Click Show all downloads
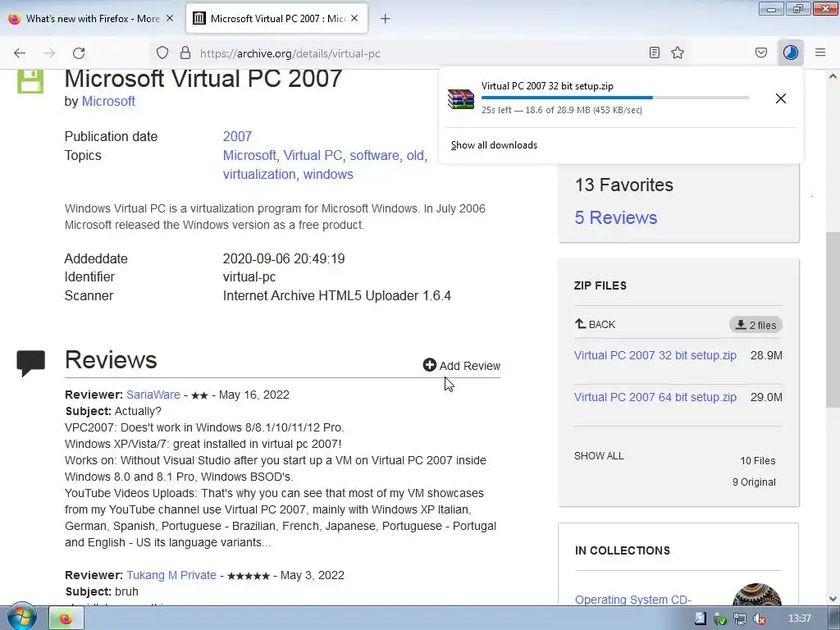 494,145
